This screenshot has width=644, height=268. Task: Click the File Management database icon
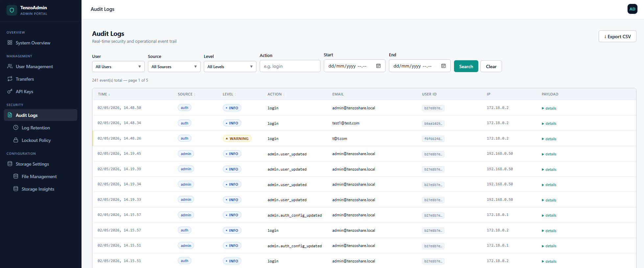coord(16,176)
